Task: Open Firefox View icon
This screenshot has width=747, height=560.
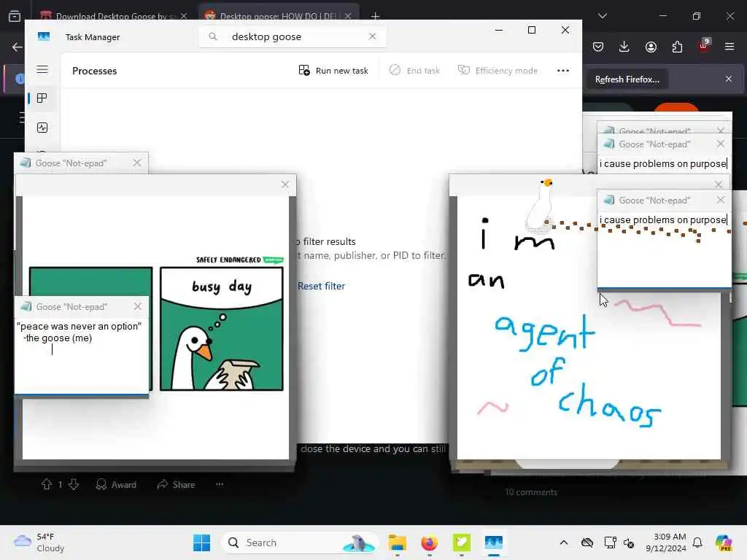Action: [15, 16]
